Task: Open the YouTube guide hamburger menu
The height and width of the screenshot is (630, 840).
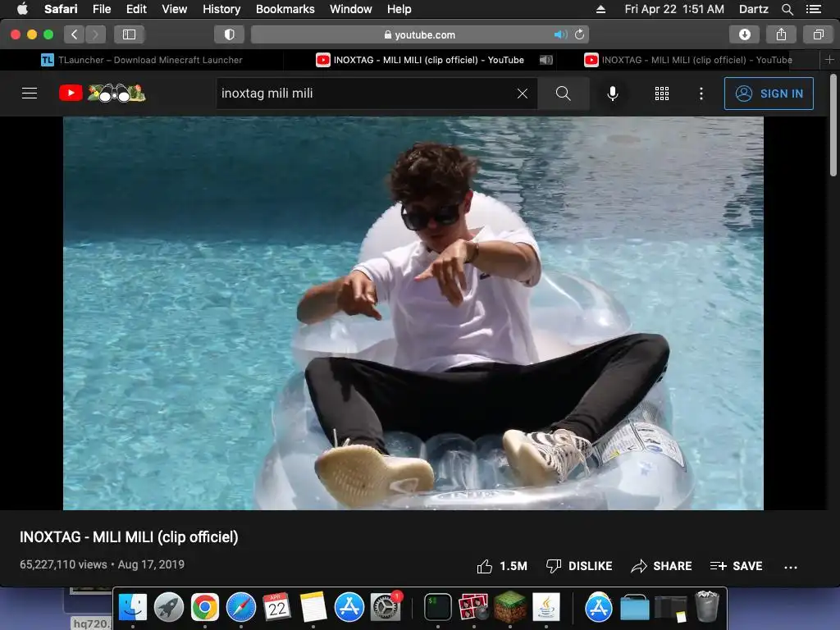Action: (x=30, y=94)
